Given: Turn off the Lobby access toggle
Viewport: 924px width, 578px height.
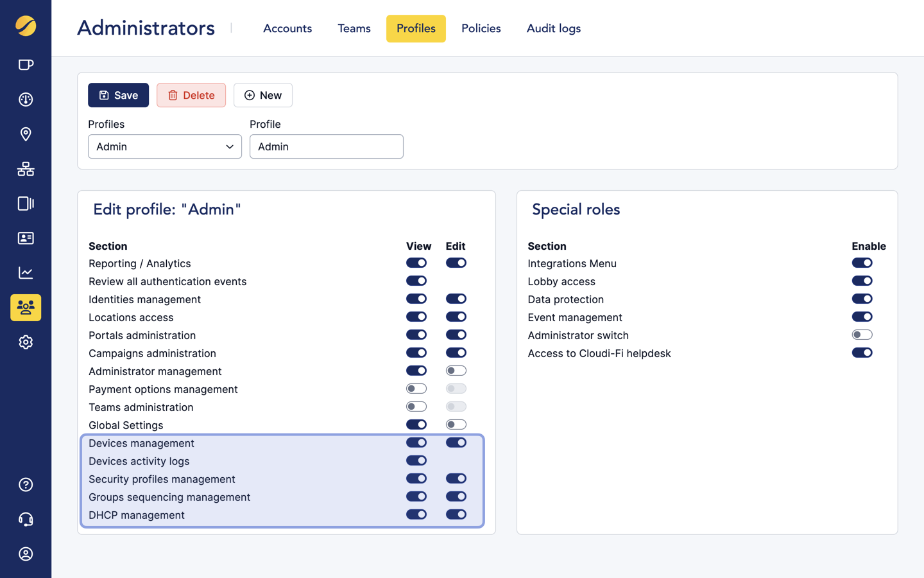Looking at the screenshot, I should click(x=862, y=281).
